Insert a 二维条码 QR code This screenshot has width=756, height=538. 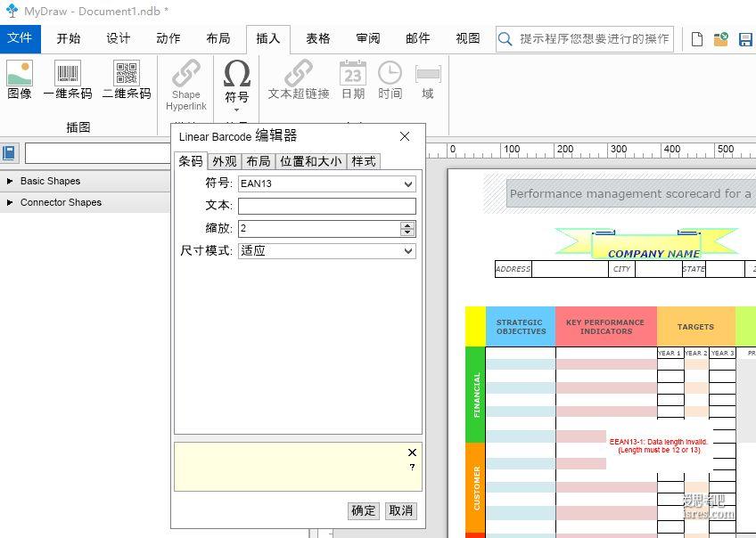127,79
